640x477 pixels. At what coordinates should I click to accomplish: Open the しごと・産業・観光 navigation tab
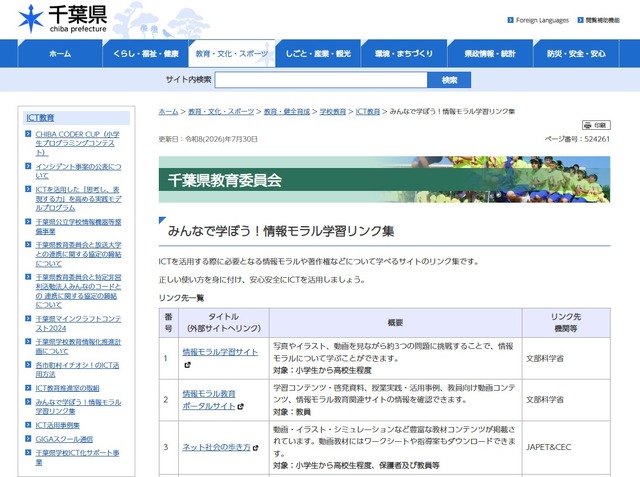318,53
